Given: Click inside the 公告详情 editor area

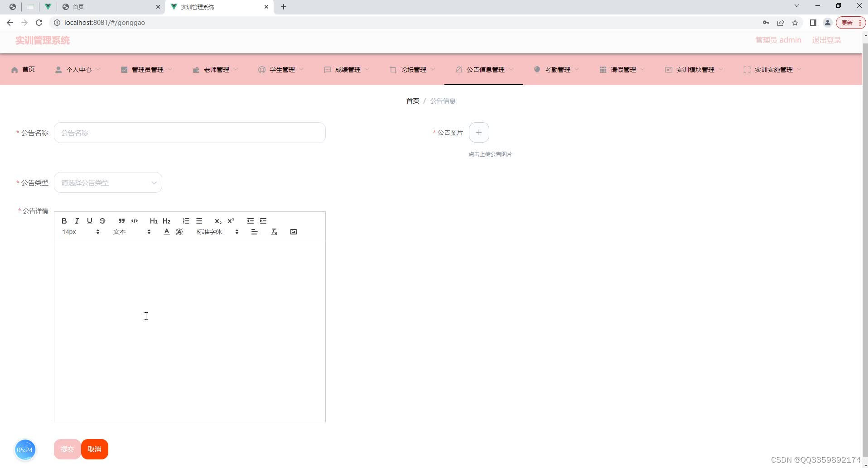Looking at the screenshot, I should click(x=189, y=331).
